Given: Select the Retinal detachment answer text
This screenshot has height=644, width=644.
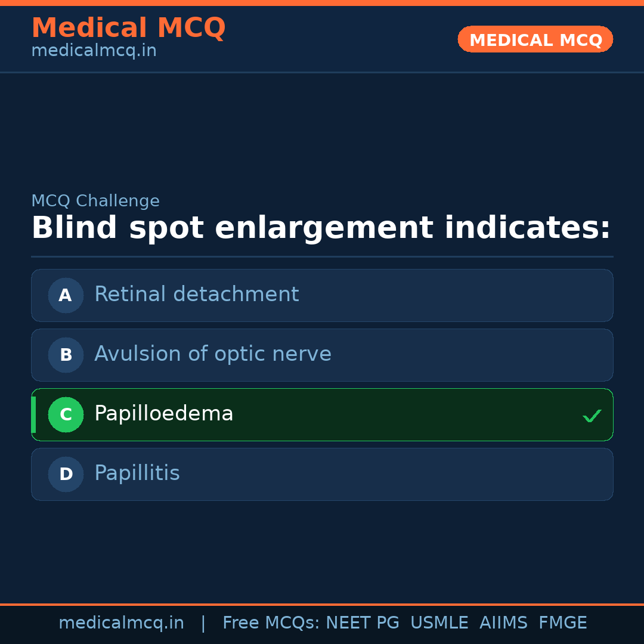Looking at the screenshot, I should click(196, 295).
